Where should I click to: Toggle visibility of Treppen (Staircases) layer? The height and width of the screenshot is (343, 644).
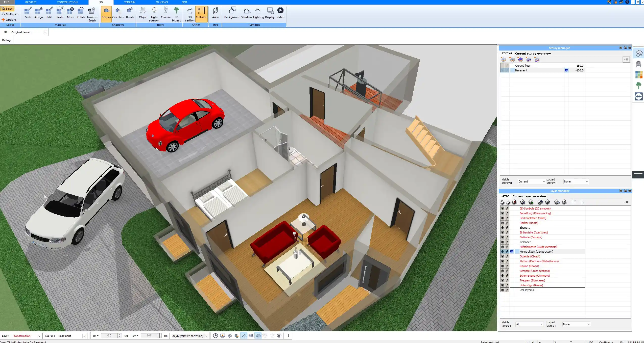502,280
